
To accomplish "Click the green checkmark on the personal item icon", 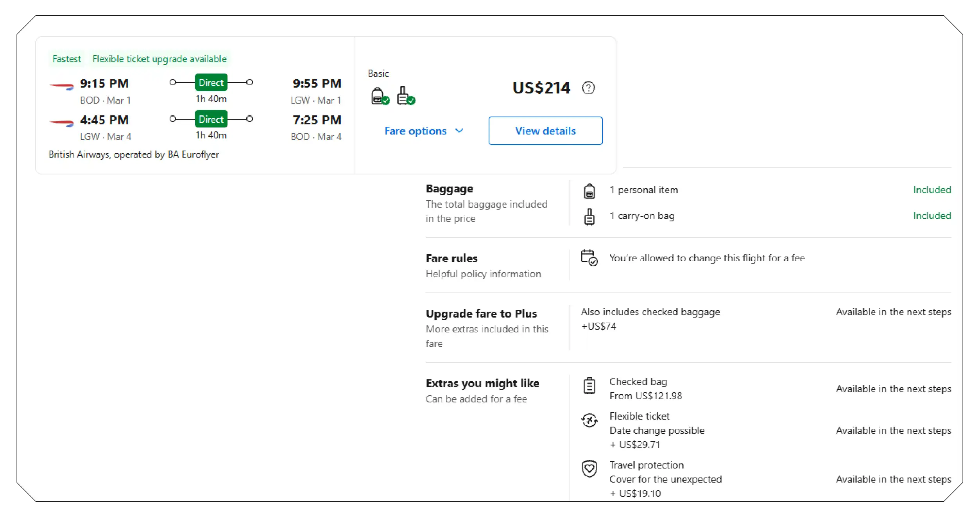I will [385, 101].
